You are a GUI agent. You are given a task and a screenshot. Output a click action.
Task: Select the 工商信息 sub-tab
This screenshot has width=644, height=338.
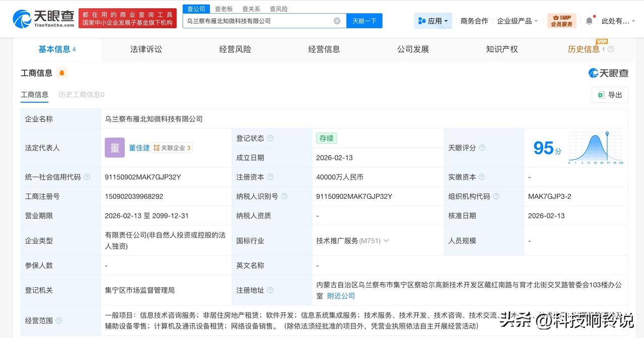(x=34, y=95)
